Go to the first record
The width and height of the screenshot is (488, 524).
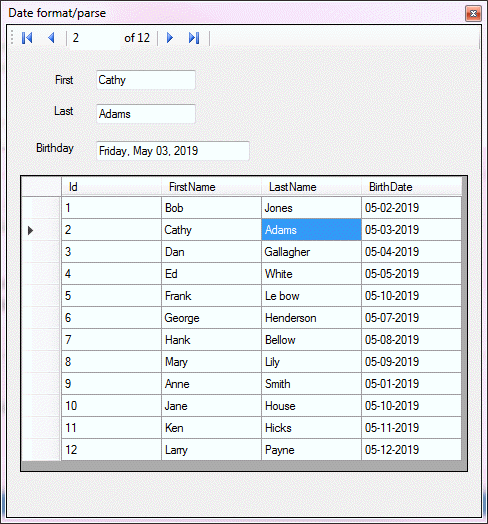(x=27, y=38)
